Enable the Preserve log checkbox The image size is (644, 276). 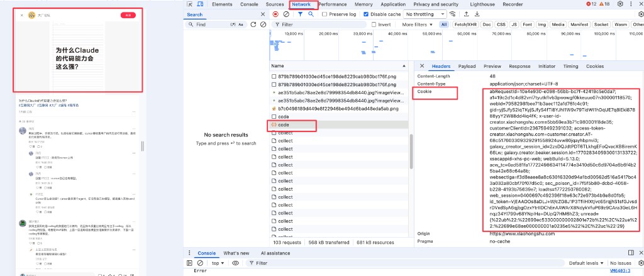click(325, 14)
